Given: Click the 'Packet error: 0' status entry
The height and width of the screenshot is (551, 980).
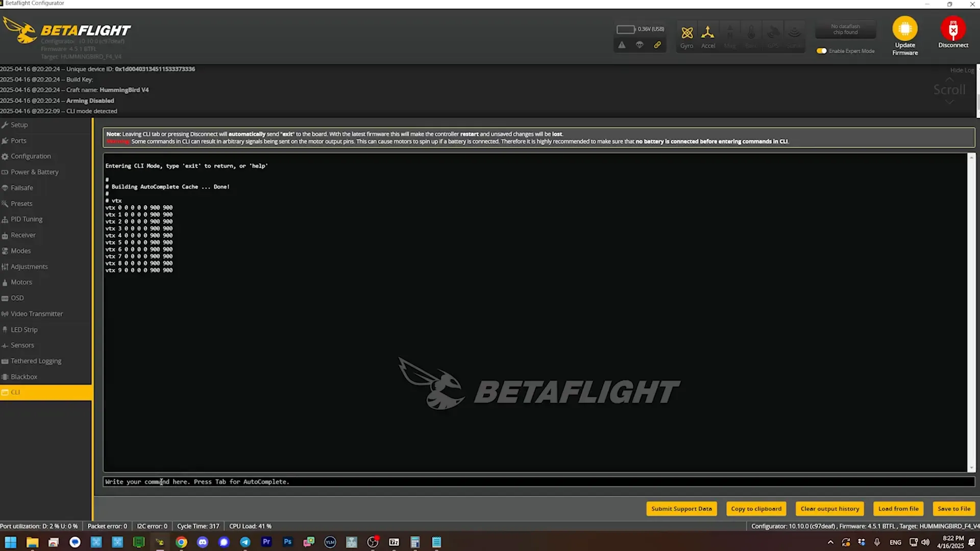Looking at the screenshot, I should click(x=107, y=526).
